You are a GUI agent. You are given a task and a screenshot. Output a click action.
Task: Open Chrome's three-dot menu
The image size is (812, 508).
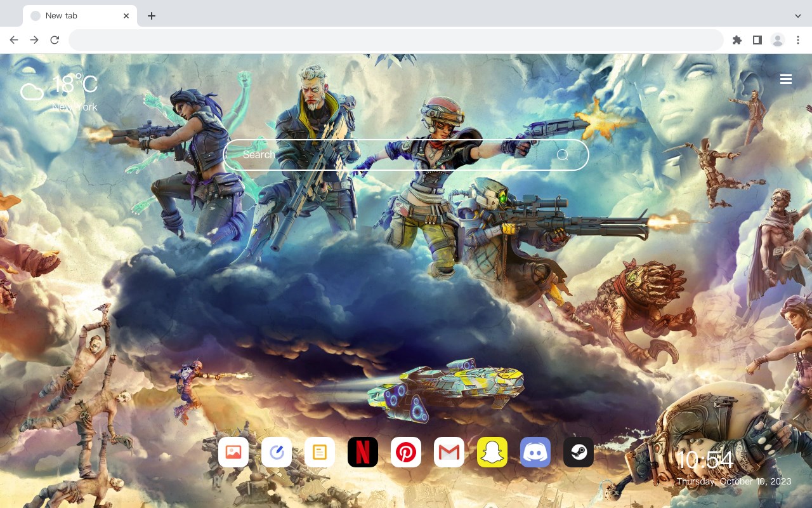(798, 40)
